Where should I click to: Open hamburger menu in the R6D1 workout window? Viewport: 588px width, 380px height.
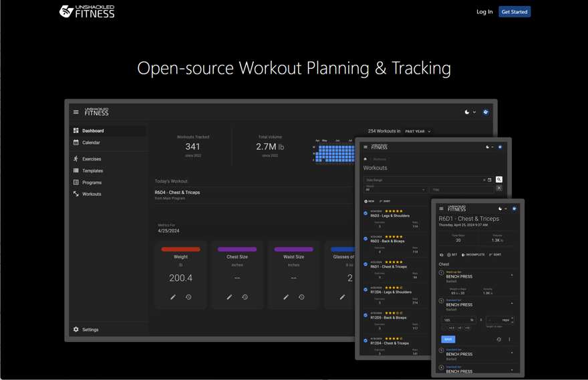tap(442, 209)
